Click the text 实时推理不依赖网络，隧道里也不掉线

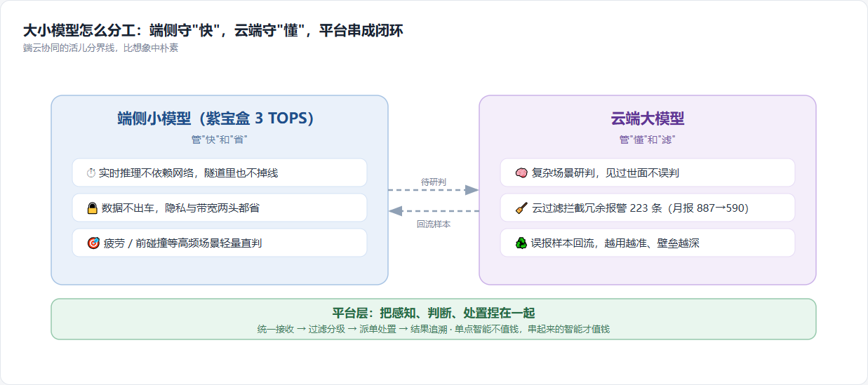click(189, 173)
